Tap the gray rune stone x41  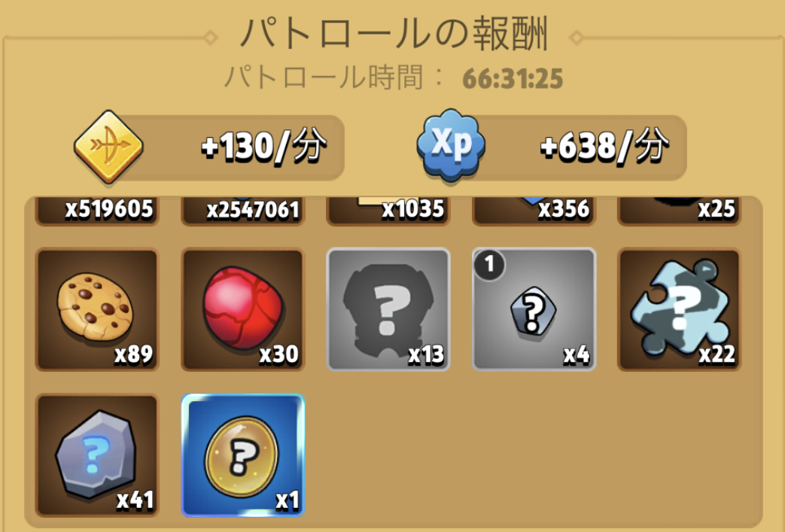[97, 455]
